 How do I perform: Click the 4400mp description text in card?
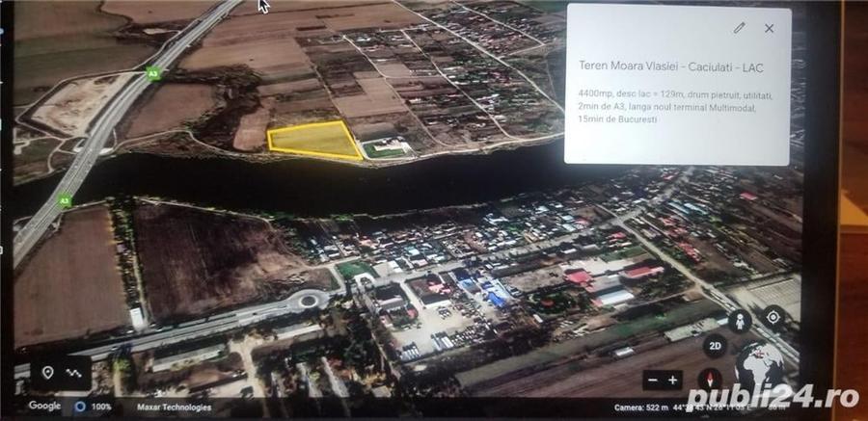(x=675, y=107)
